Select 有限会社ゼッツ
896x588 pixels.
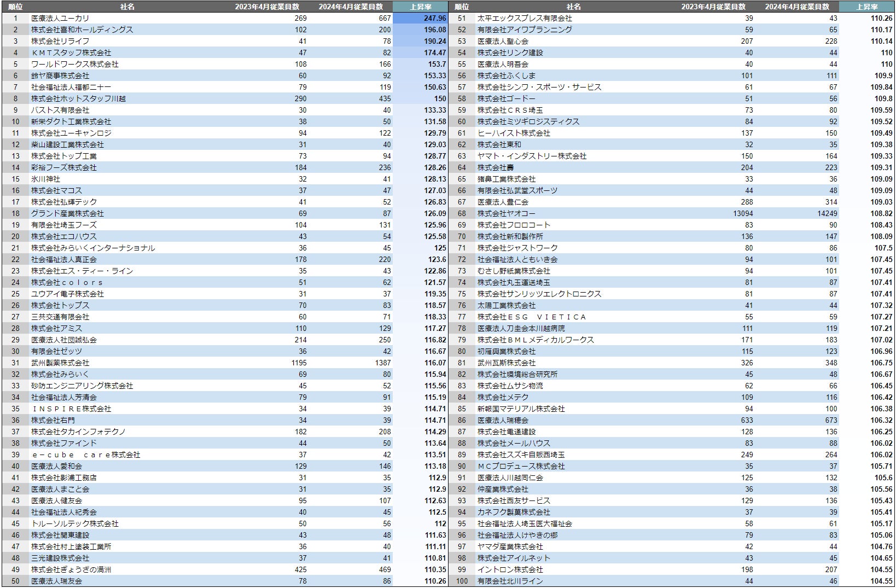(x=56, y=351)
